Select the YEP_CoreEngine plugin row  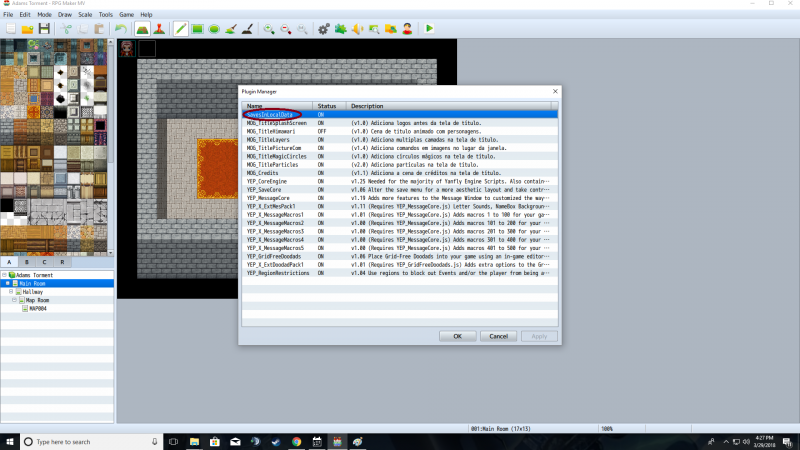[x=400, y=181]
